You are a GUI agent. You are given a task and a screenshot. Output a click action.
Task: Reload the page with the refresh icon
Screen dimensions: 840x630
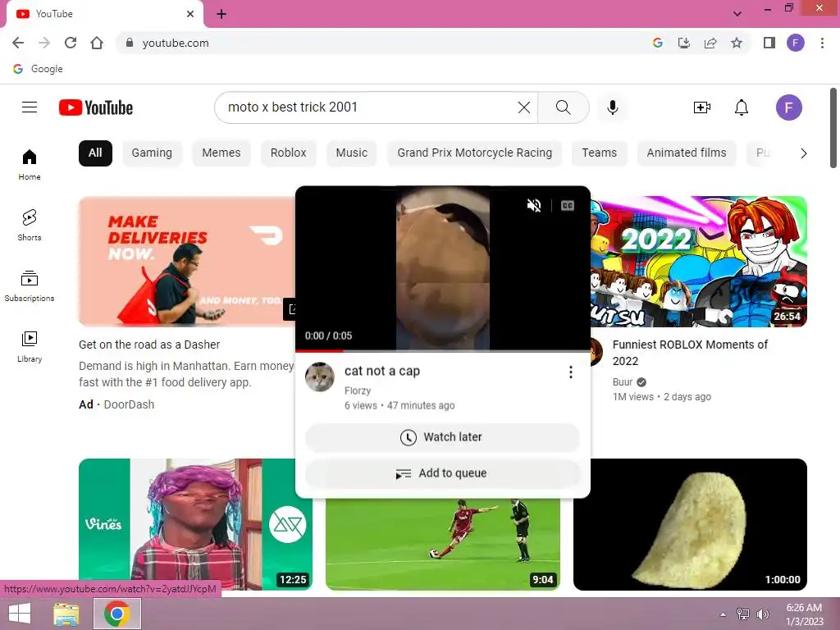[x=71, y=43]
